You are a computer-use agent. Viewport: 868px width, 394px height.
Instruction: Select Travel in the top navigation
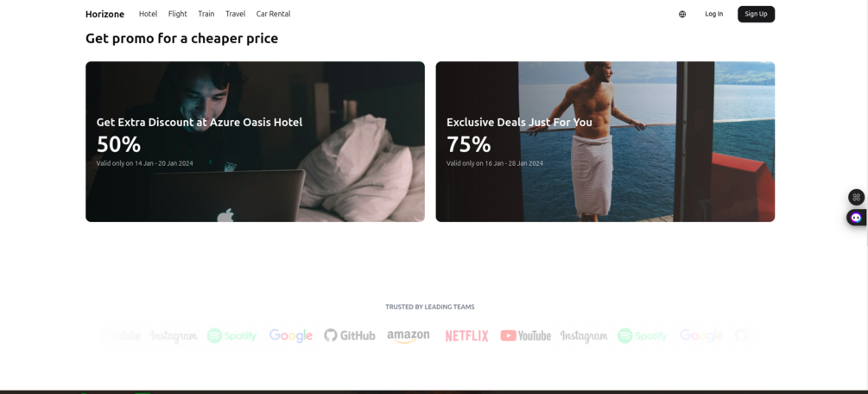[235, 14]
